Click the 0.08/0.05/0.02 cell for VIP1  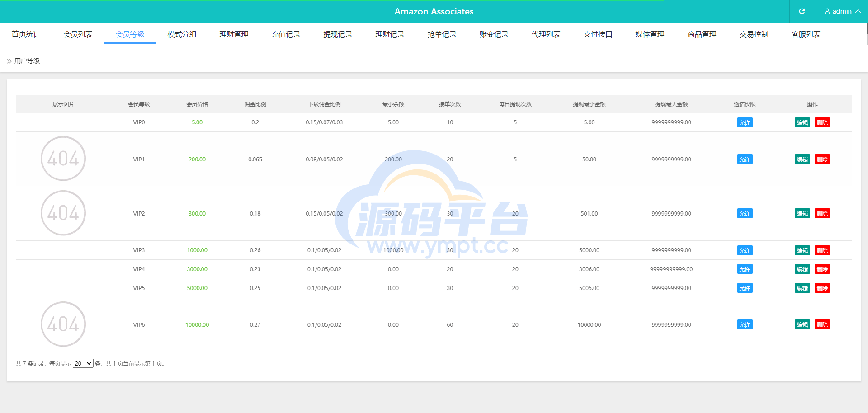pyautogui.click(x=324, y=160)
